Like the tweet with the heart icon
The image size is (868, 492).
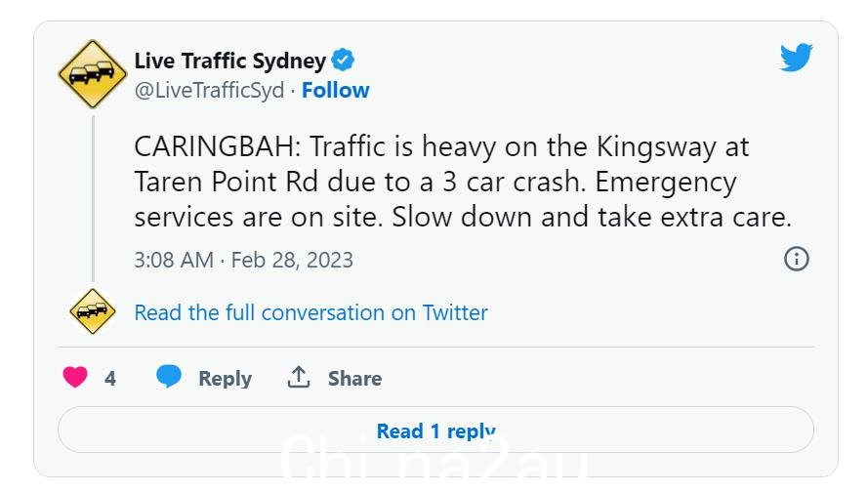75,378
